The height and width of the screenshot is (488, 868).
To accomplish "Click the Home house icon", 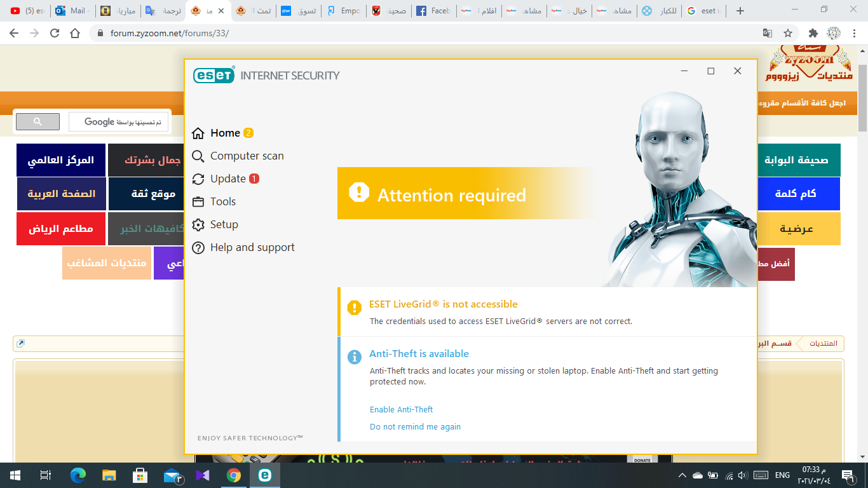I will pos(198,133).
